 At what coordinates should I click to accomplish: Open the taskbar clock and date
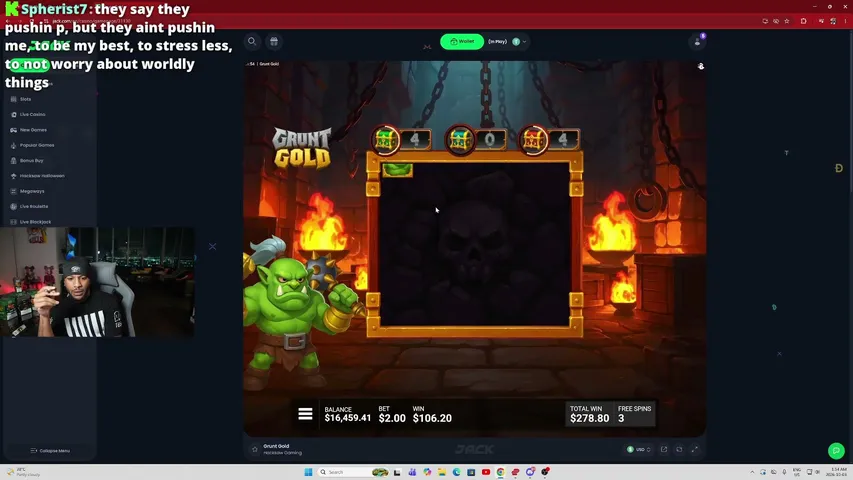point(838,472)
